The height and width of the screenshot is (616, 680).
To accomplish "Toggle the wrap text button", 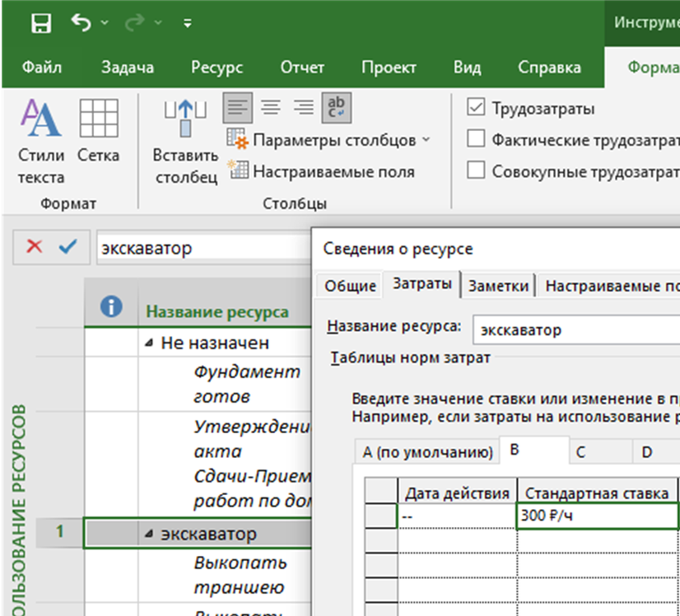I will [x=336, y=107].
